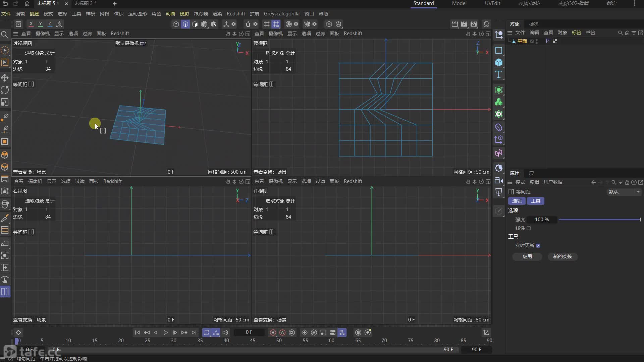This screenshot has height=362, width=644.
Task: Click the gear-shaped effector icon in right palette
Action: click(x=499, y=114)
